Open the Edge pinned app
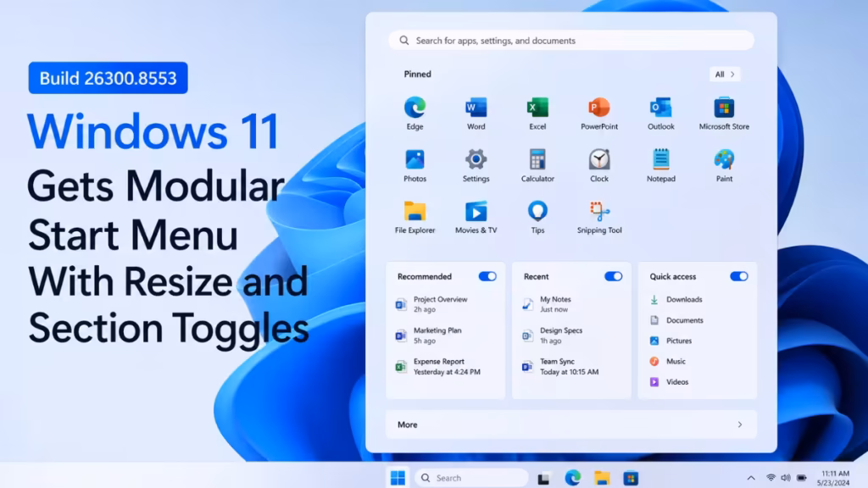 pyautogui.click(x=415, y=113)
